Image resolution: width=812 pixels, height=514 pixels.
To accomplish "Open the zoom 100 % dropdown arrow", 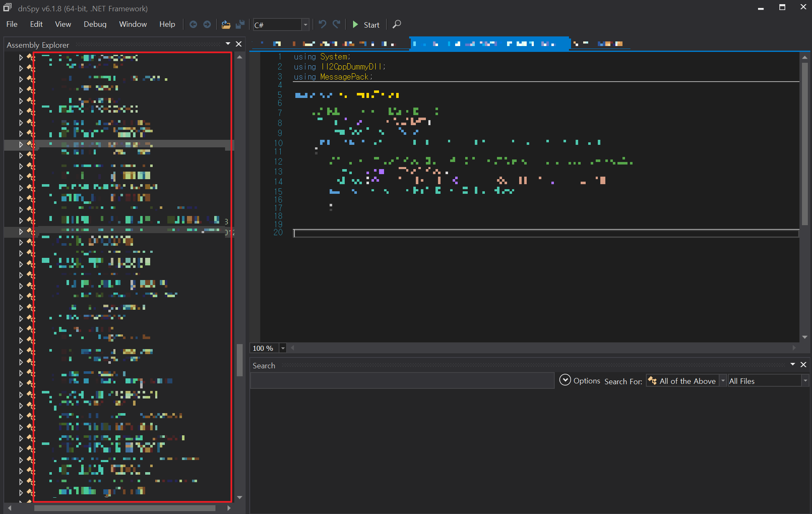I will coord(283,348).
